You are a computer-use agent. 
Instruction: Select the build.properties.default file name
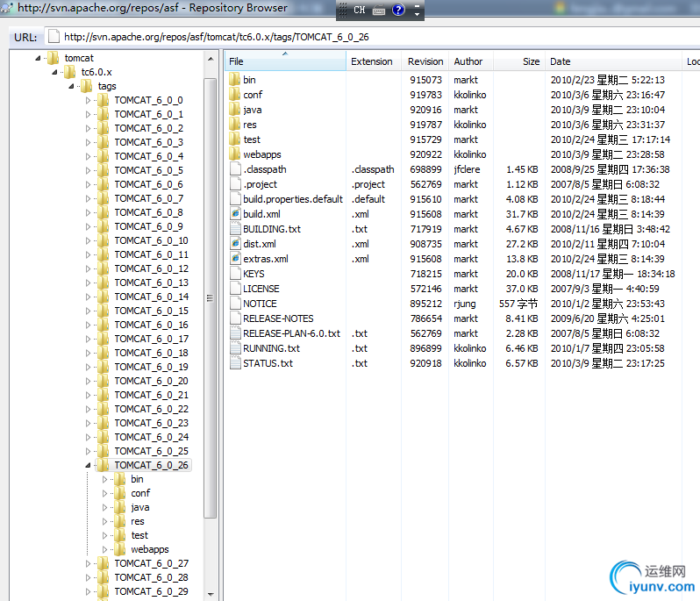[x=293, y=199]
